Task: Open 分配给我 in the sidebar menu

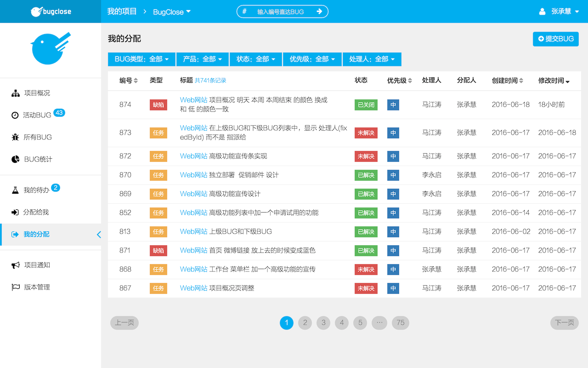Action: [36, 212]
